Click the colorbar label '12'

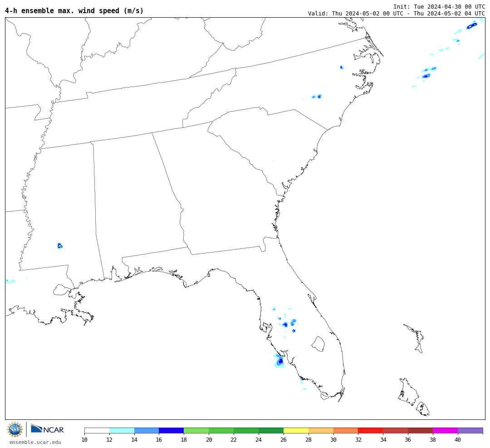click(109, 440)
